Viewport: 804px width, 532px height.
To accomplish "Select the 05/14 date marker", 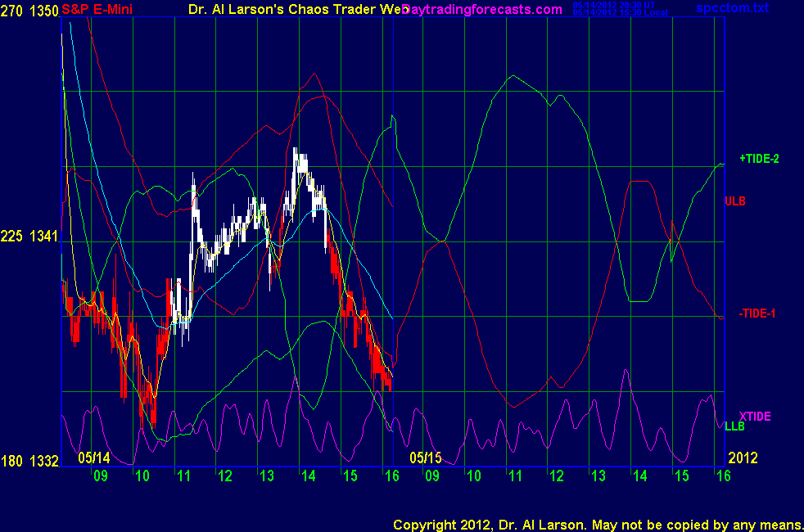I will [x=94, y=457].
